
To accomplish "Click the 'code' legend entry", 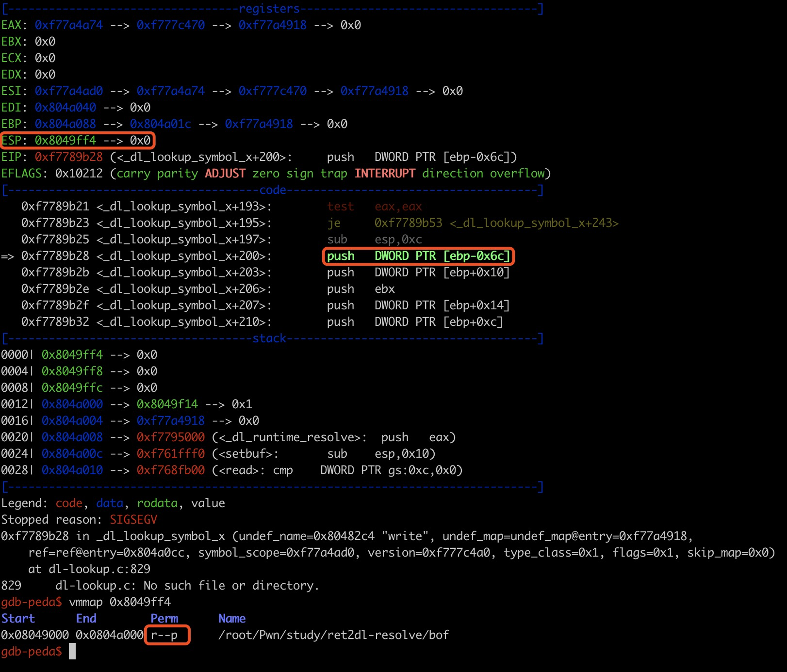I will 69,503.
